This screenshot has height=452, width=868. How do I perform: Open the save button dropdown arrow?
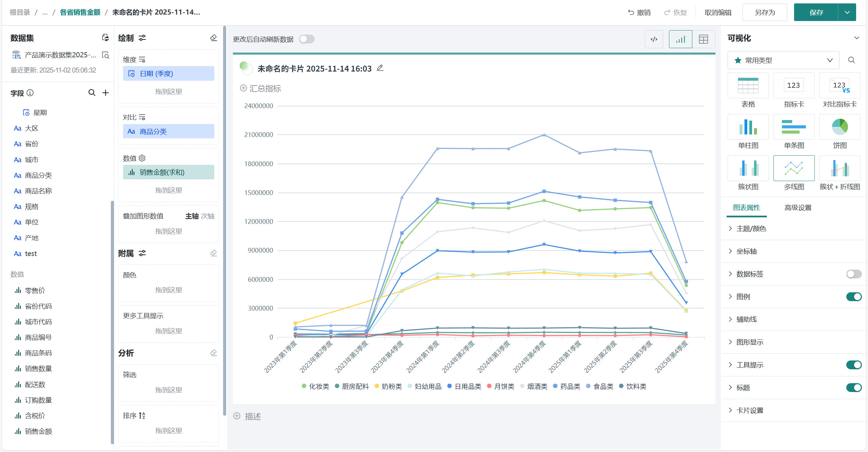click(x=847, y=13)
